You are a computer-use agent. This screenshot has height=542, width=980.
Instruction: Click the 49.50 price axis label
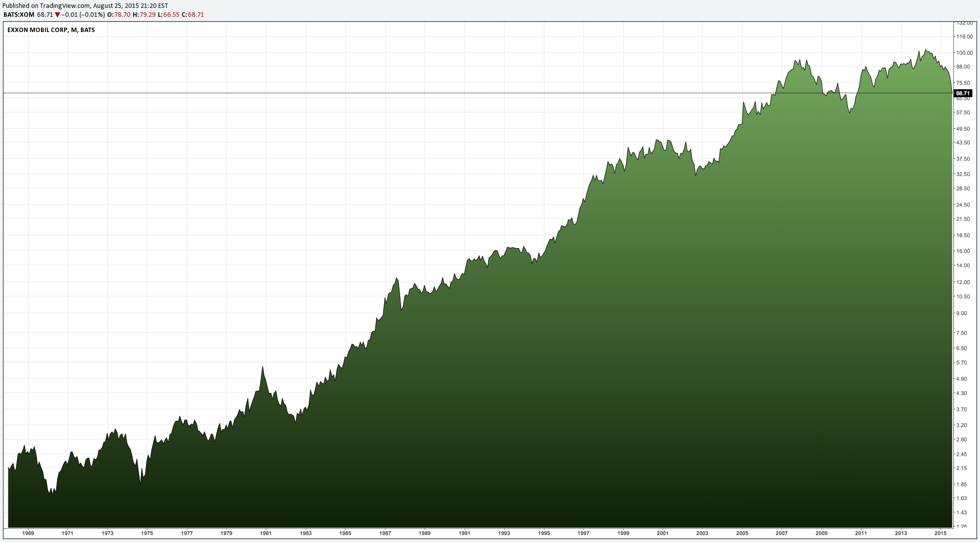tap(963, 129)
